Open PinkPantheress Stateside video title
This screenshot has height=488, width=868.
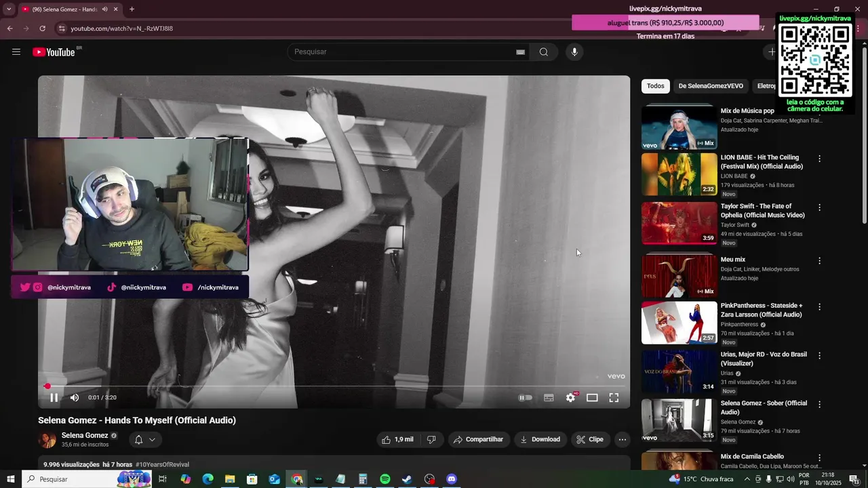coord(762,310)
